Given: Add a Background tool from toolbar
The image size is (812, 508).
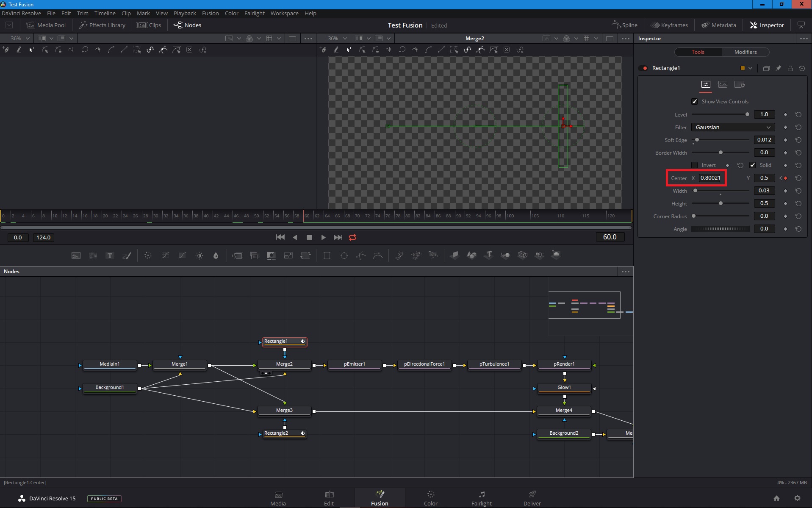Looking at the screenshot, I should (x=76, y=255).
